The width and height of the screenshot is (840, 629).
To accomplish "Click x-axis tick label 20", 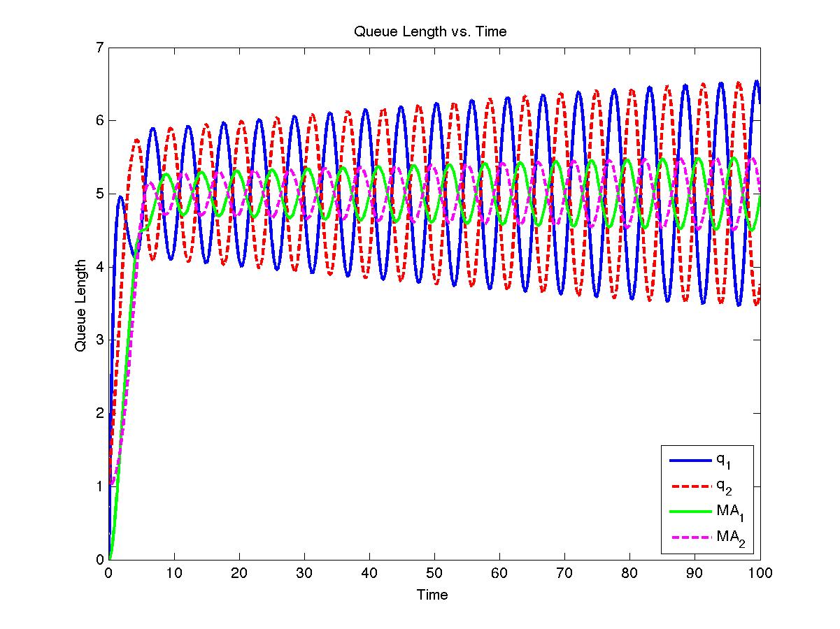I will [239, 572].
